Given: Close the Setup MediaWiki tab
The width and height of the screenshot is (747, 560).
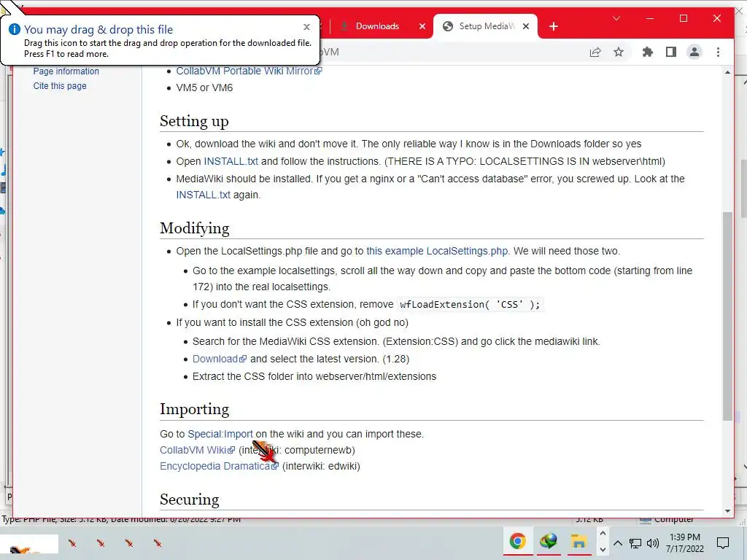Looking at the screenshot, I should pyautogui.click(x=526, y=26).
